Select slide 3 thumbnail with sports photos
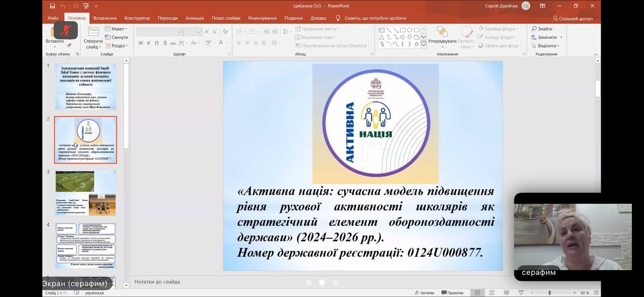644x297 pixels. tap(86, 193)
